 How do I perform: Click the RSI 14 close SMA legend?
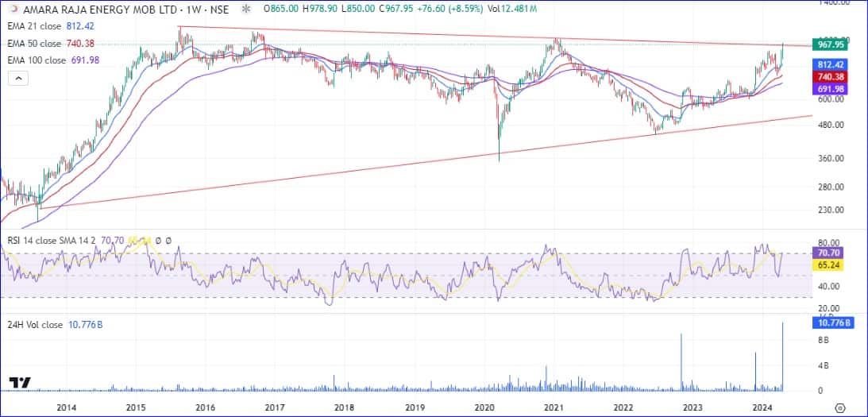(52, 241)
